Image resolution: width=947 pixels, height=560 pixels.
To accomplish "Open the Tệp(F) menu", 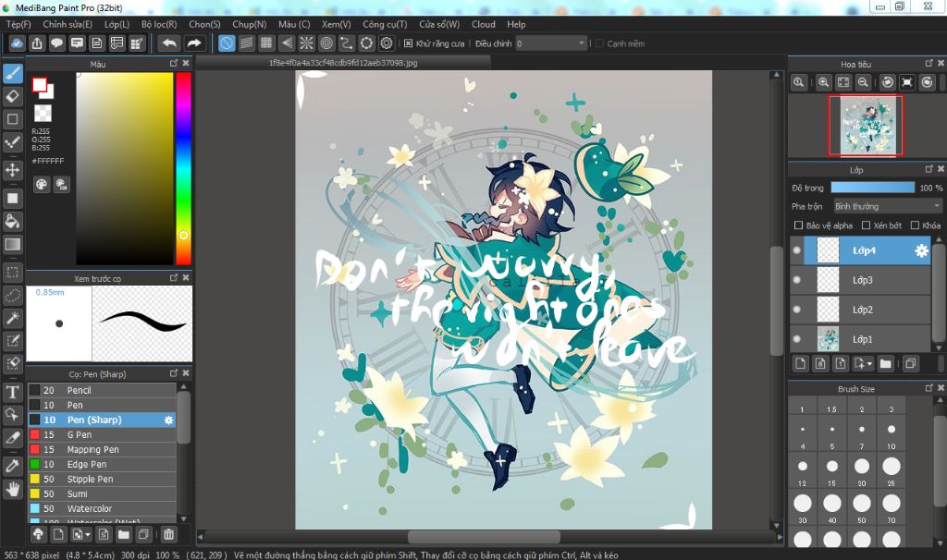I will (x=18, y=24).
